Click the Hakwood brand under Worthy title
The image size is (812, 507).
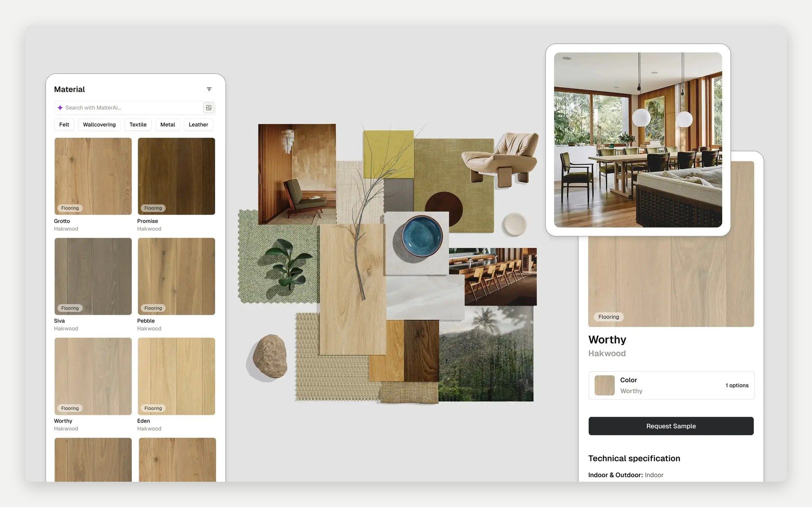tap(607, 354)
